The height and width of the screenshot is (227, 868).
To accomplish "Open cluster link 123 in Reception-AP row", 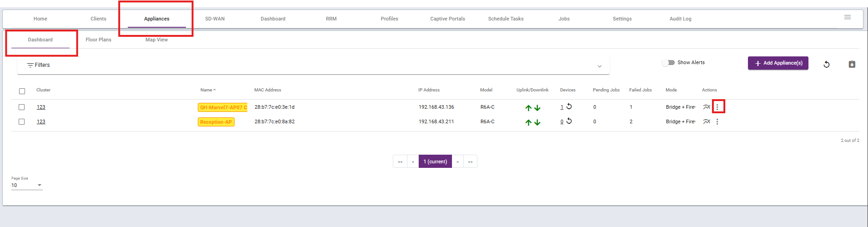I will pyautogui.click(x=41, y=122).
